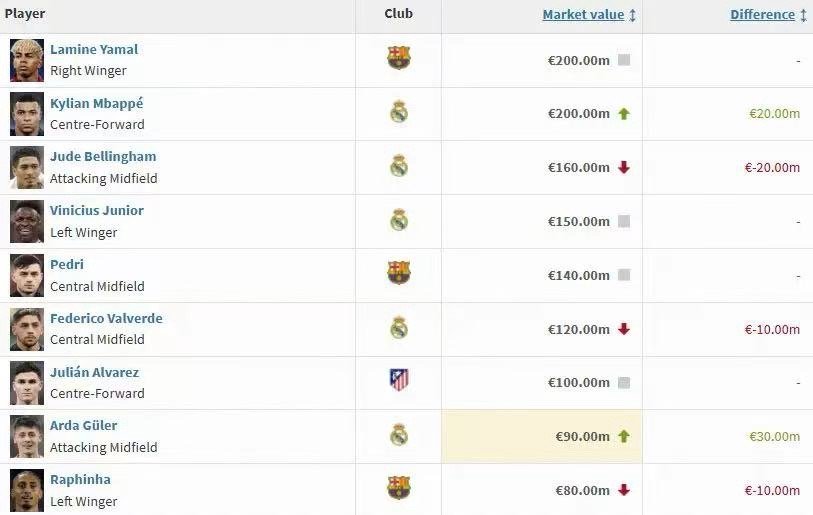This screenshot has height=515, width=813.
Task: Click the Barcelona crest beside Lamine Yamal
Action: pos(399,59)
